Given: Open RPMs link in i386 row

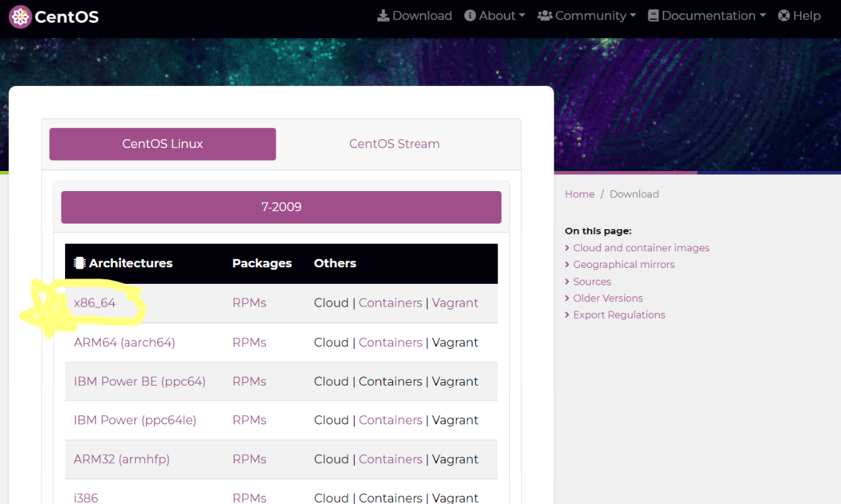Looking at the screenshot, I should (249, 498).
